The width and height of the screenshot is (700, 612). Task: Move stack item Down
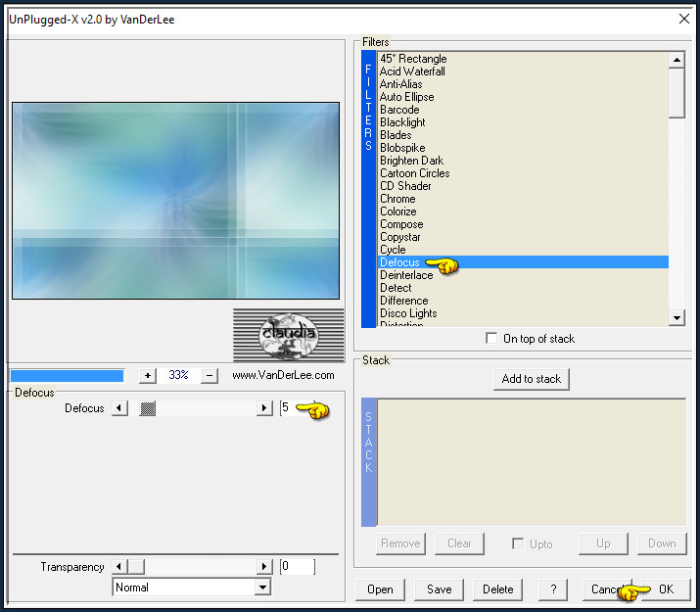[x=662, y=543]
